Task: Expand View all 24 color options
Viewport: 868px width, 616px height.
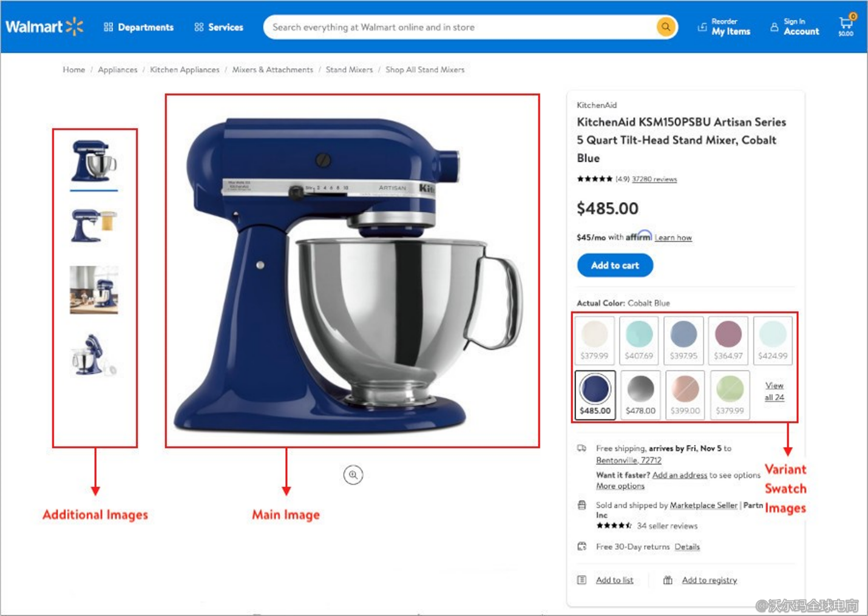Action: pyautogui.click(x=775, y=391)
